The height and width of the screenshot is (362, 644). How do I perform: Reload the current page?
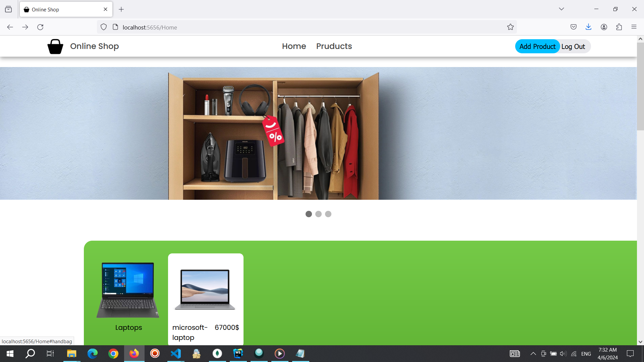[40, 27]
